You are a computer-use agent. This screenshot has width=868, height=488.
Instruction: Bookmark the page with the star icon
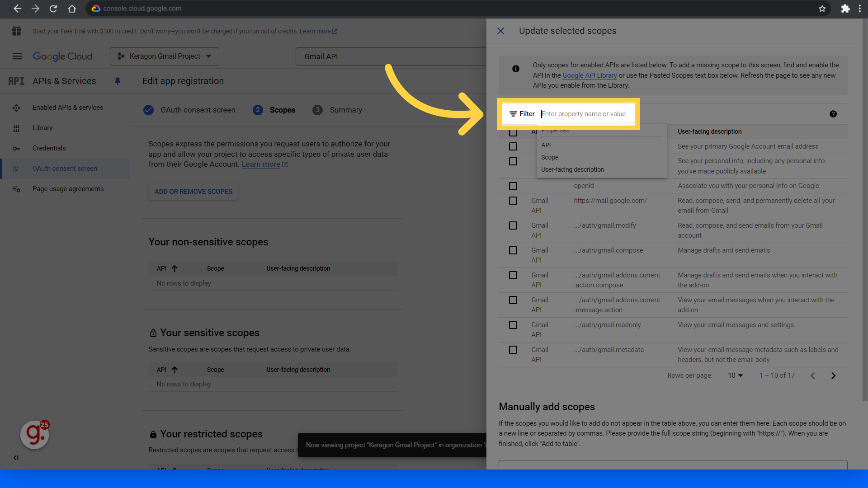click(822, 9)
